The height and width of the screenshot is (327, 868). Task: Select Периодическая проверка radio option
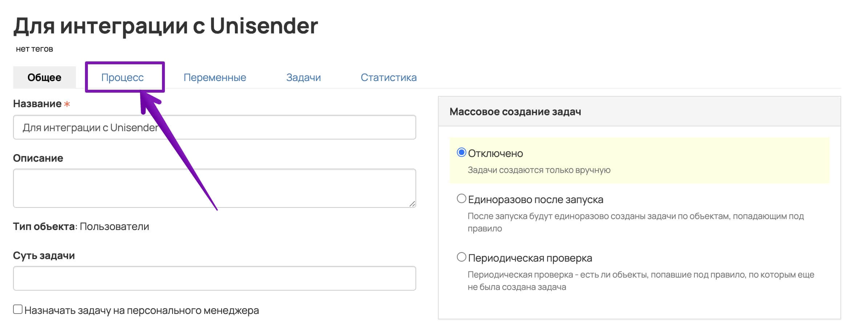point(461,257)
